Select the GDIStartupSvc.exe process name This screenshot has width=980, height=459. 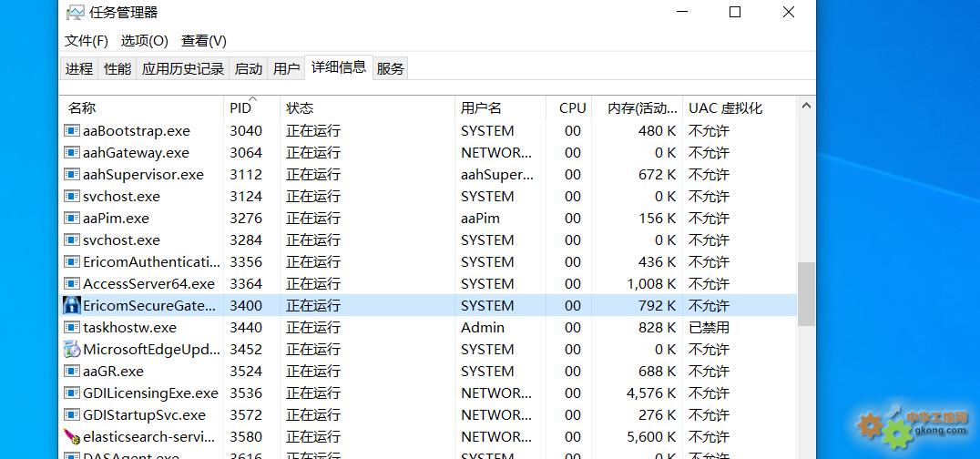(x=145, y=415)
